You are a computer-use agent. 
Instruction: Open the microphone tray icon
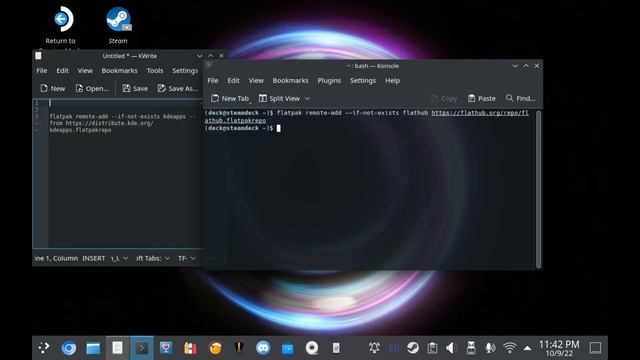tap(490, 348)
